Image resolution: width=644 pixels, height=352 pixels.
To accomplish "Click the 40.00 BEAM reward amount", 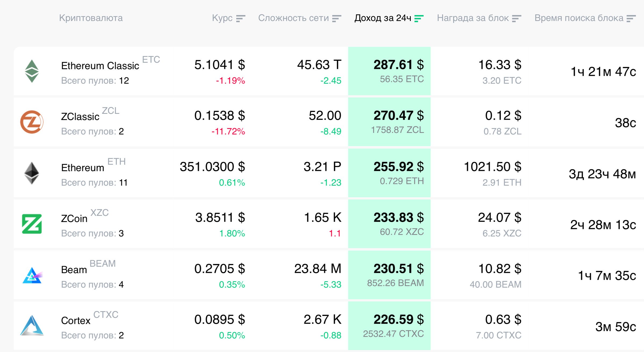I will [x=495, y=285].
